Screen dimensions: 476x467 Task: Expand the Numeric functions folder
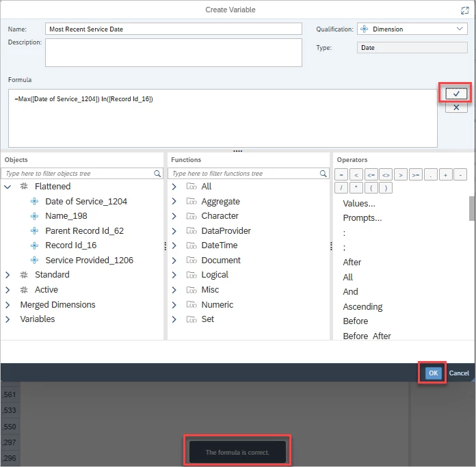(174, 305)
